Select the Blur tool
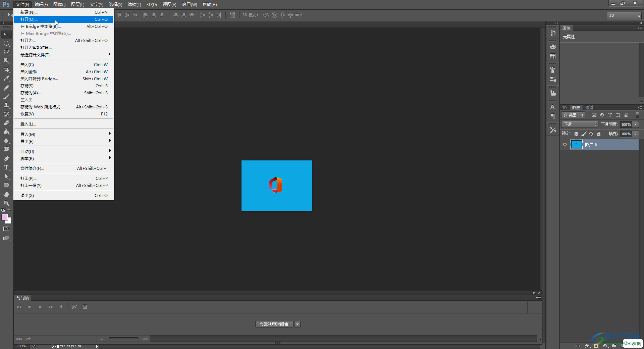The width and height of the screenshot is (644, 349). (x=6, y=140)
